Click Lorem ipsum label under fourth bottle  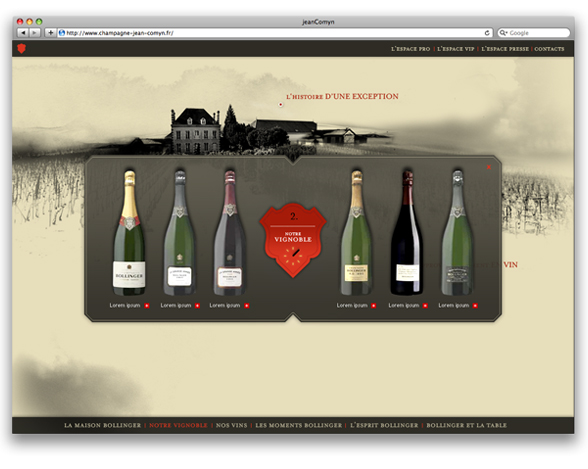[x=352, y=306]
